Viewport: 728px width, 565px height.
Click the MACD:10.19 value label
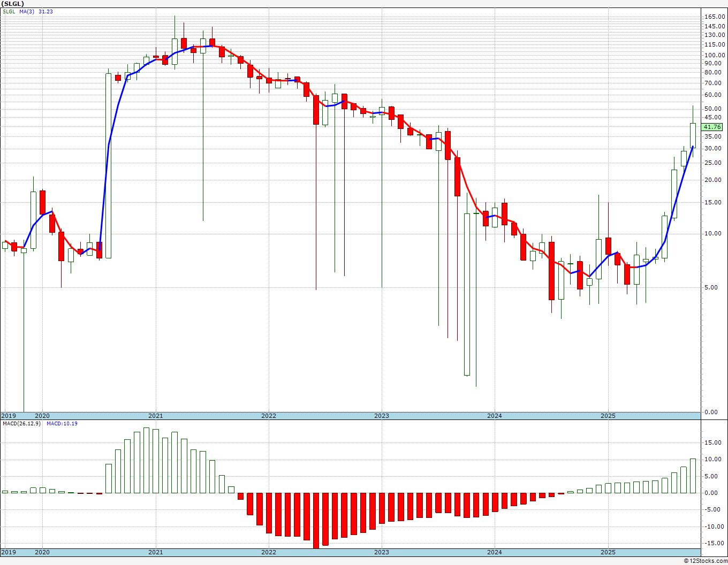click(62, 424)
